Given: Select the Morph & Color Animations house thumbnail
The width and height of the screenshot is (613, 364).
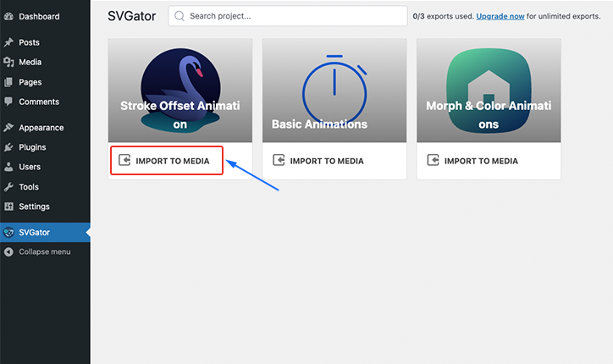Looking at the screenshot, I should [489, 91].
